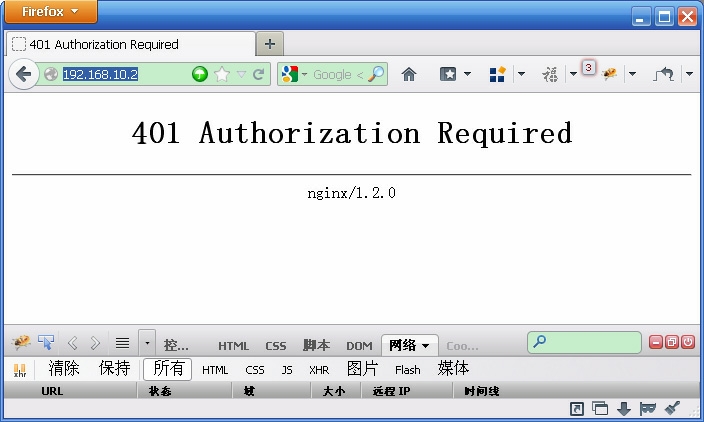Viewport: 704px width, 422px height.
Task: Open the Firefox application menu
Action: (51, 12)
